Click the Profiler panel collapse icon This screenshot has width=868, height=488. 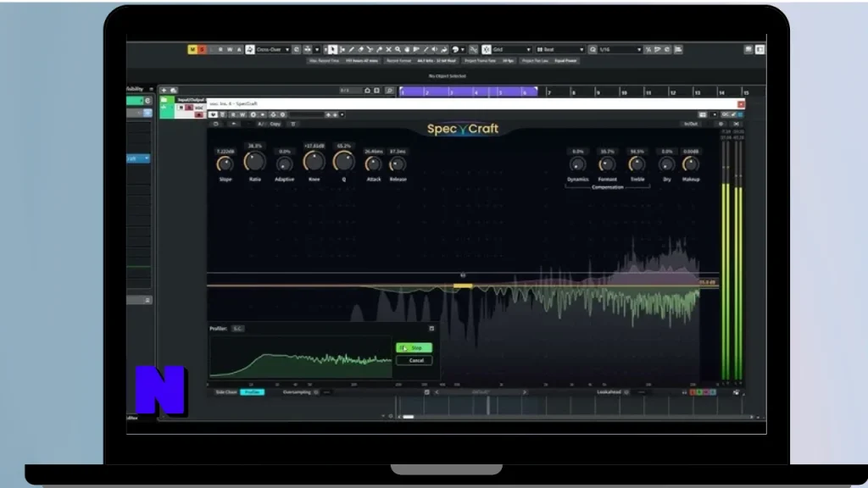(x=431, y=329)
